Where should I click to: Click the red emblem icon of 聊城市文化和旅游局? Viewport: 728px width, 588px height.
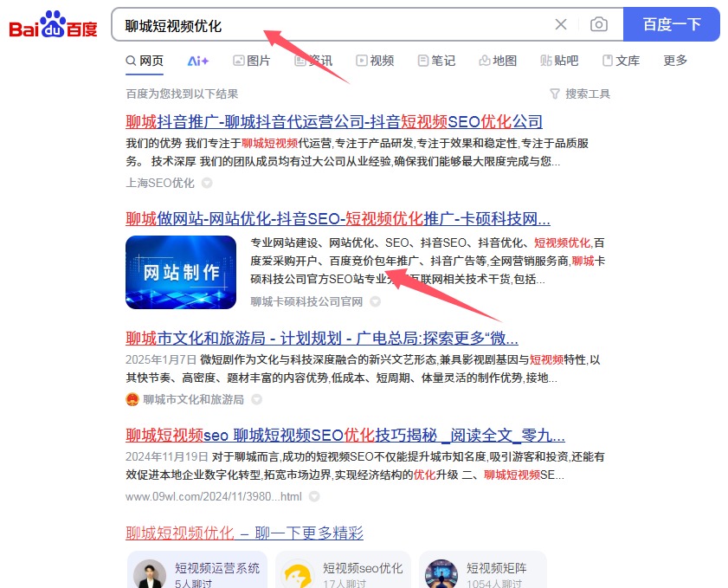(132, 399)
